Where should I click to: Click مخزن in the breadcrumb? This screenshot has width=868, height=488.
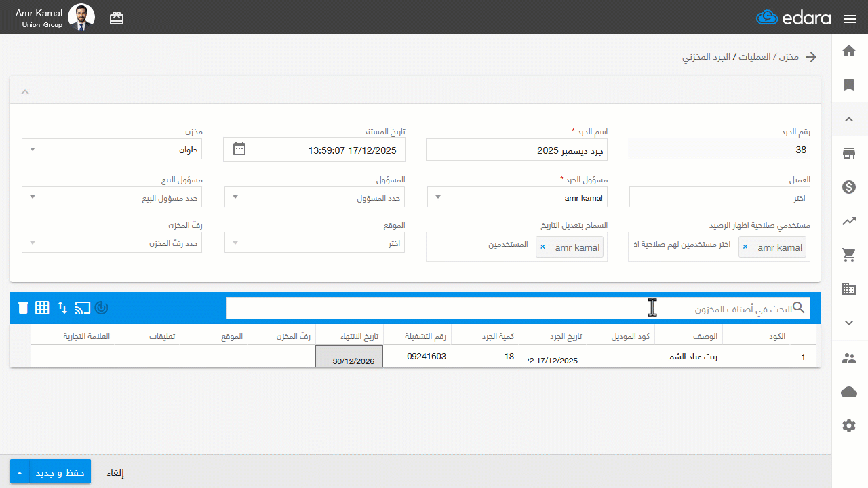788,57
